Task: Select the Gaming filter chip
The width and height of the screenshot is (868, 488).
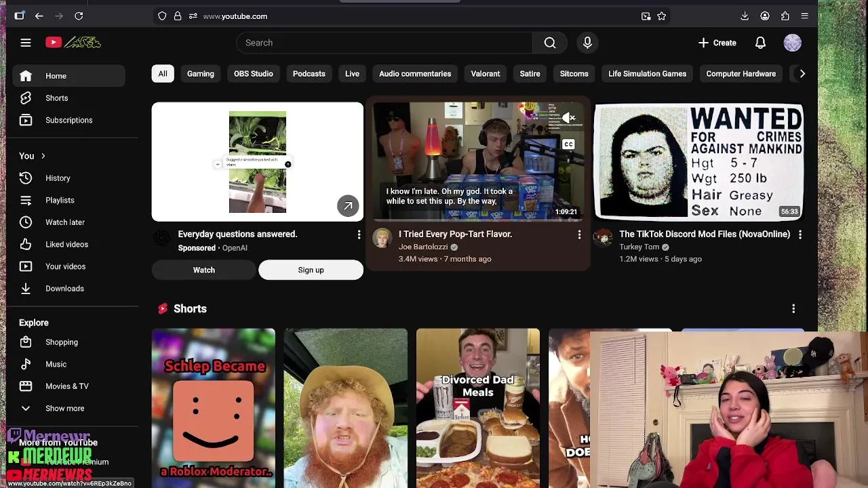Action: (x=201, y=74)
